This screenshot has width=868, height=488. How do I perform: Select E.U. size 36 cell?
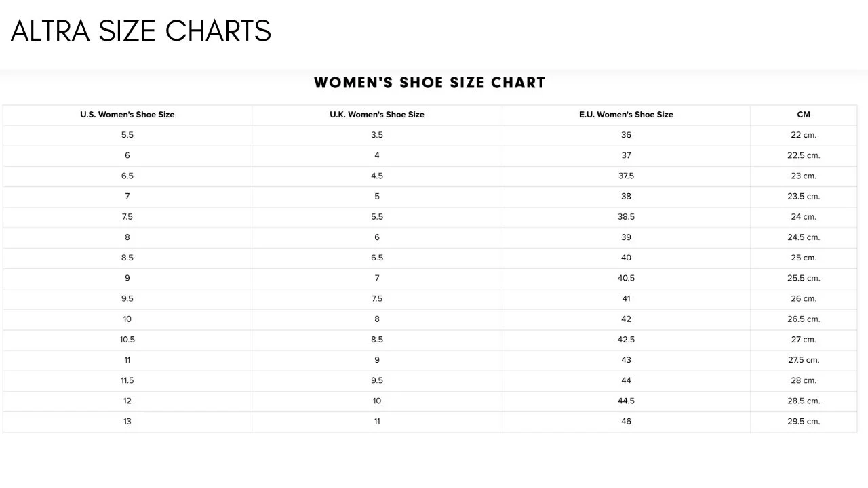(626, 135)
